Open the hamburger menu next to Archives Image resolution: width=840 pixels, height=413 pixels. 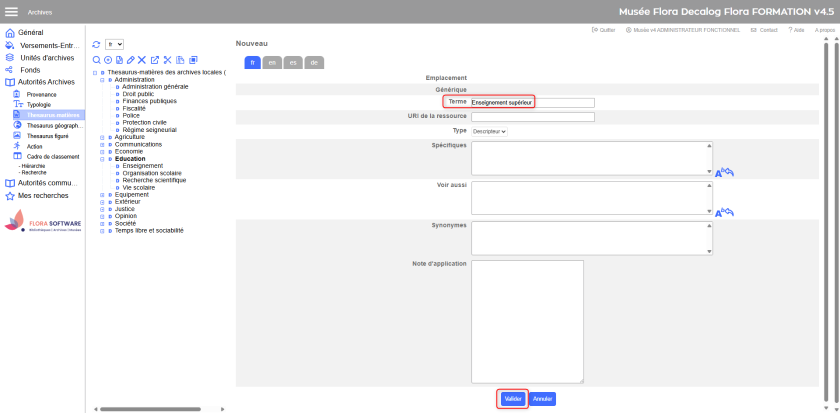click(12, 12)
